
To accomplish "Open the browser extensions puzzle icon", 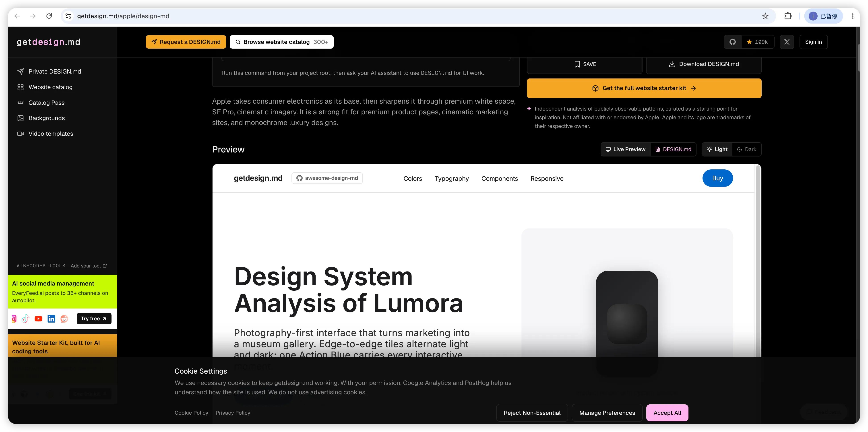I will (x=788, y=16).
